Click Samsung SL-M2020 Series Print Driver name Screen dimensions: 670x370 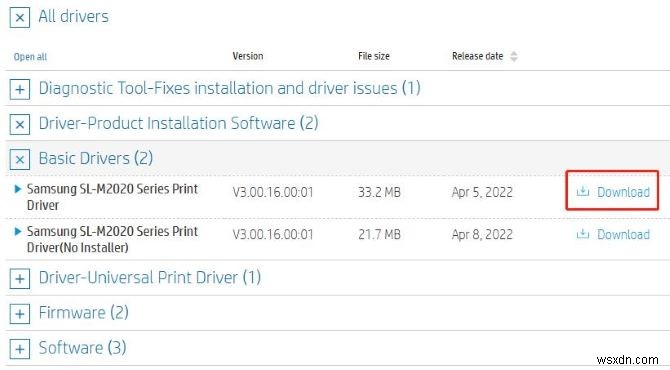pos(112,197)
